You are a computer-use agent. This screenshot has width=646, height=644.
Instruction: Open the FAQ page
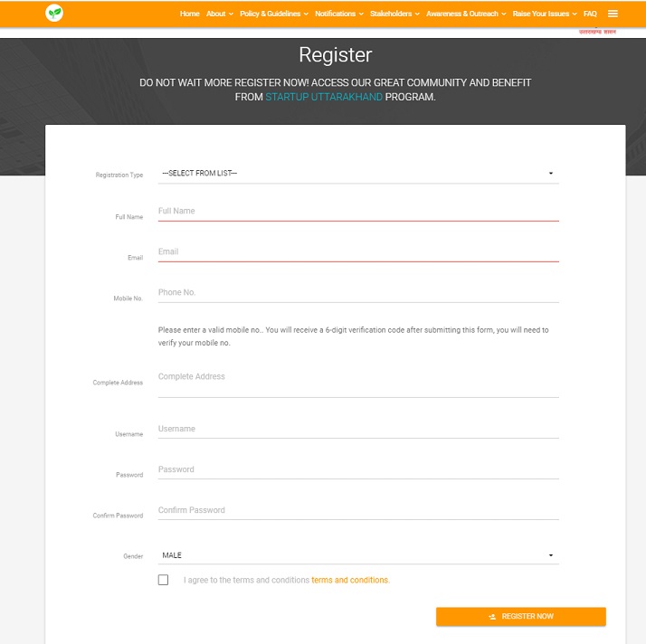point(590,14)
